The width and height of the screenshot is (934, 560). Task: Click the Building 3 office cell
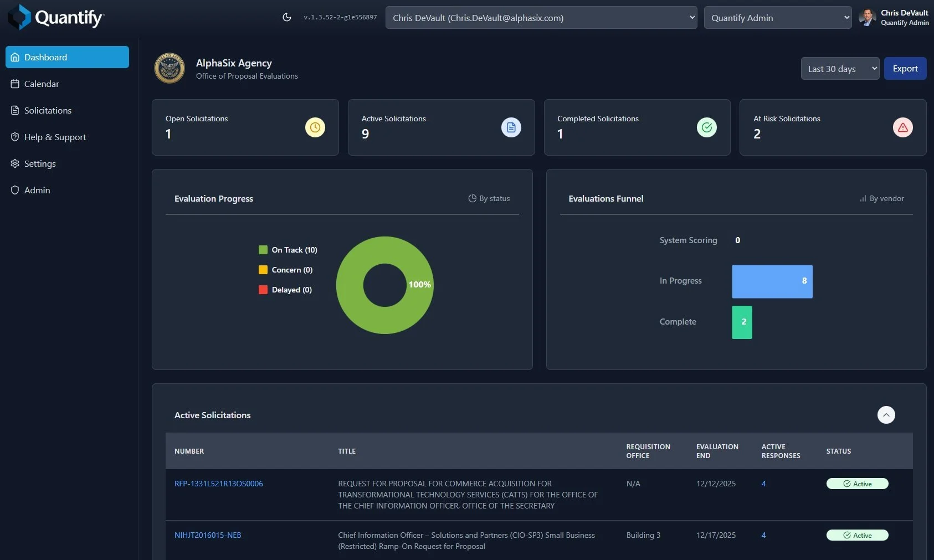pyautogui.click(x=643, y=535)
